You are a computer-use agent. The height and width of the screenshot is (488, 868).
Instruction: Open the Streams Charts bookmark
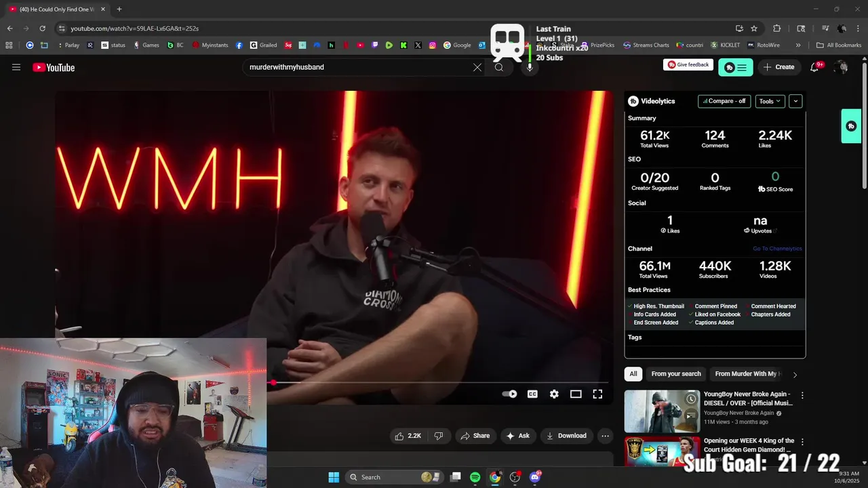646,45
